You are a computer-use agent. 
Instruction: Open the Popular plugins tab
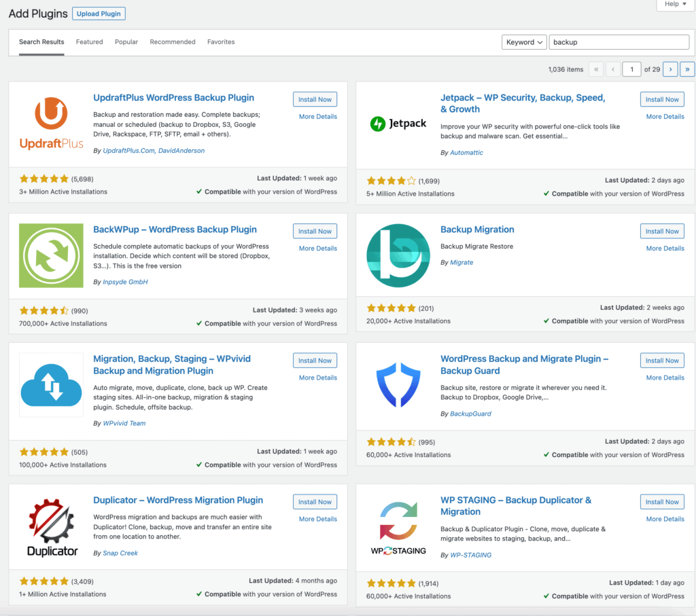click(x=126, y=42)
